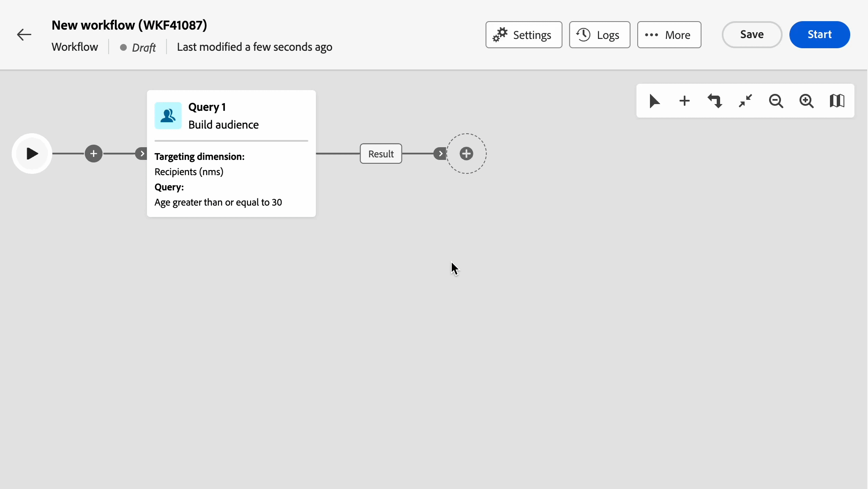Click the workflow start play node

pyautogui.click(x=32, y=154)
